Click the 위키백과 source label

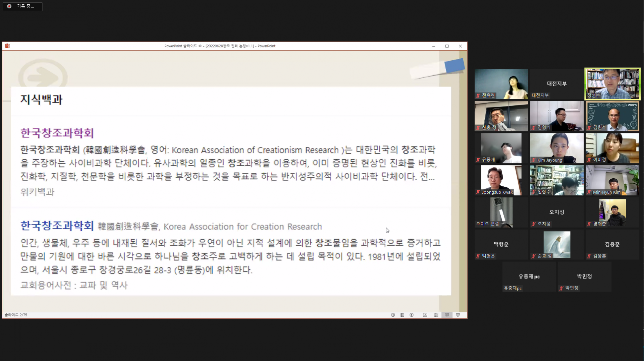click(x=37, y=192)
